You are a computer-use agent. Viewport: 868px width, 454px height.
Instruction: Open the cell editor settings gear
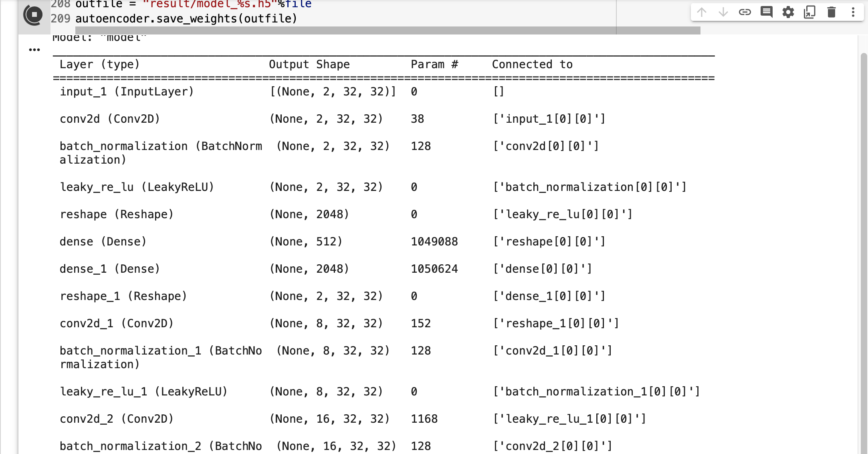click(x=788, y=12)
